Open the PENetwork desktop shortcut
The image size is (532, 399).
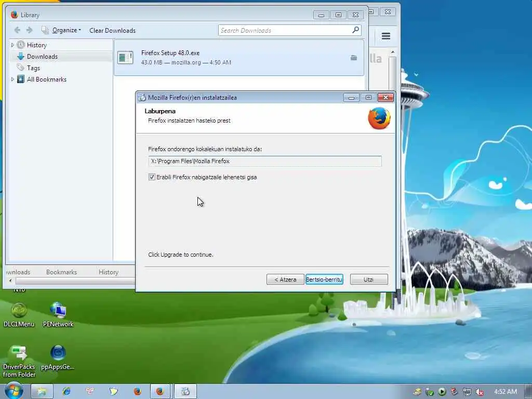point(58,315)
